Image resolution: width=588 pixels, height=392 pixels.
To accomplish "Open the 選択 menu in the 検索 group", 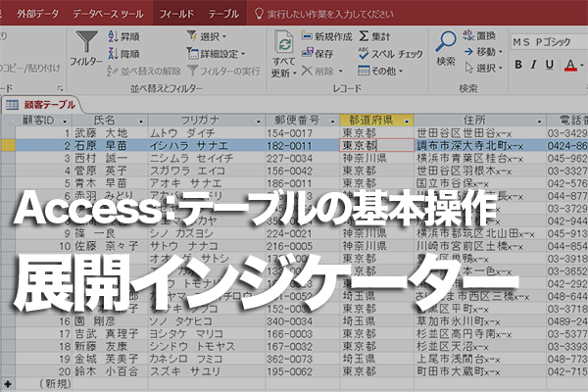I will click(483, 68).
